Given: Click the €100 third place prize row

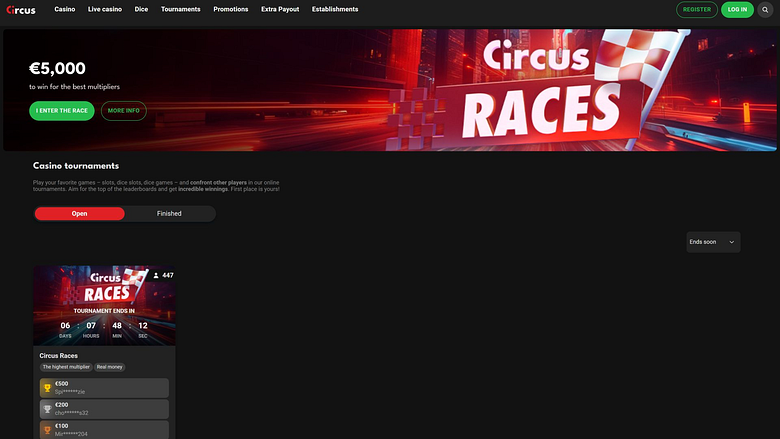Looking at the screenshot, I should pyautogui.click(x=104, y=430).
